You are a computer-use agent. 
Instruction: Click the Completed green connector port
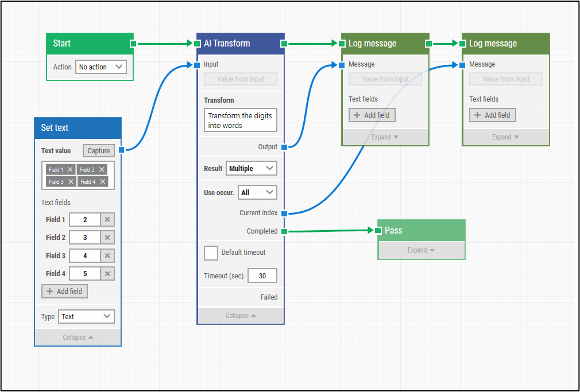pos(284,231)
